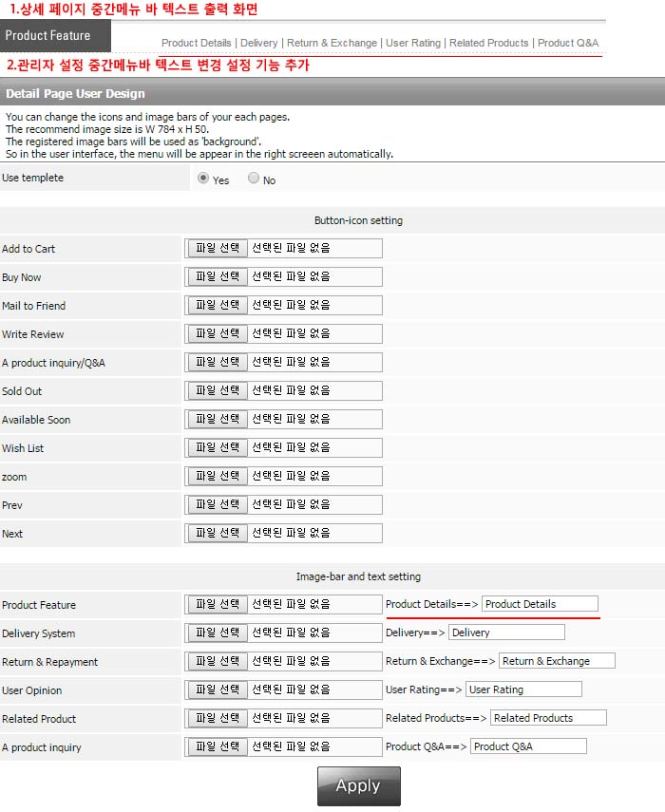Choose a file for Buy Now icon
Screen dimensions: 665x812
pos(218,277)
